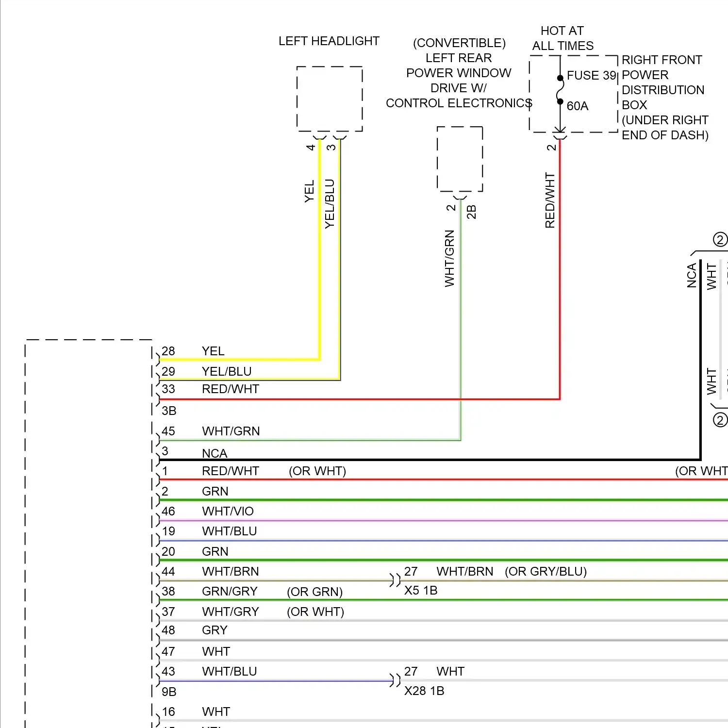
Task: Click the WHT/BRN label at pin 44
Action: click(x=231, y=571)
